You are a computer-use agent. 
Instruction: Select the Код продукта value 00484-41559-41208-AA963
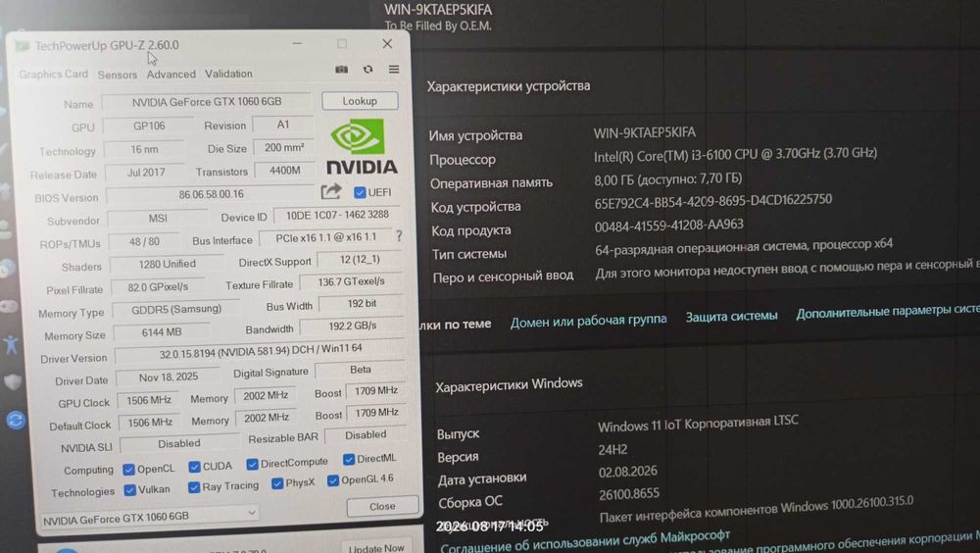668,226
